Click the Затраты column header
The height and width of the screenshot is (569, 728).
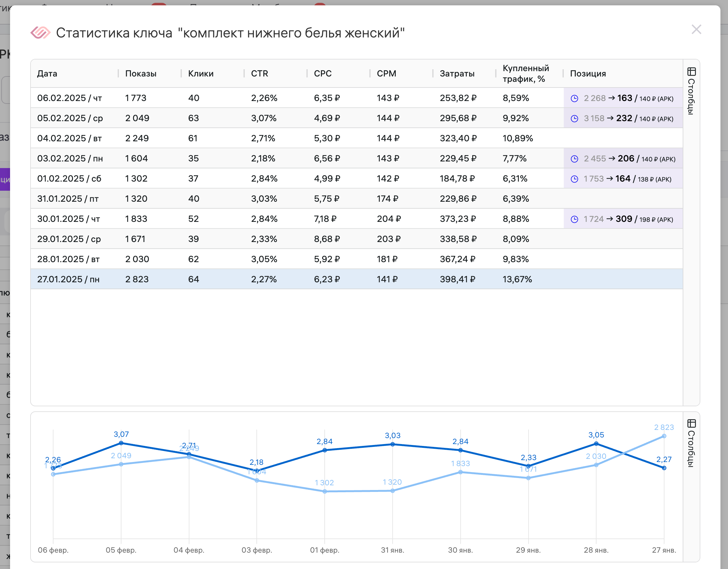pos(457,73)
